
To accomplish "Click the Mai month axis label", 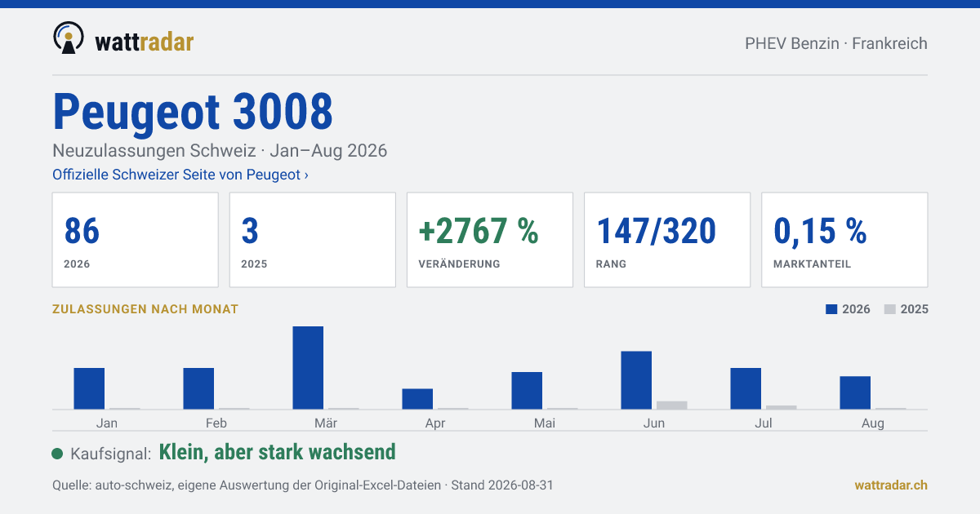I will point(545,423).
